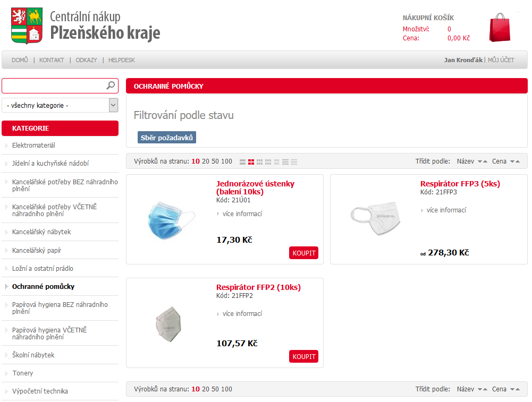
Task: Click the blue surgical mask thumbnail
Action: click(172, 220)
